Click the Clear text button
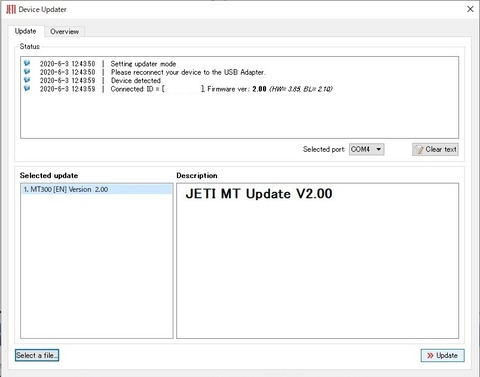Viewport: 480px width, 377px height. pos(435,149)
